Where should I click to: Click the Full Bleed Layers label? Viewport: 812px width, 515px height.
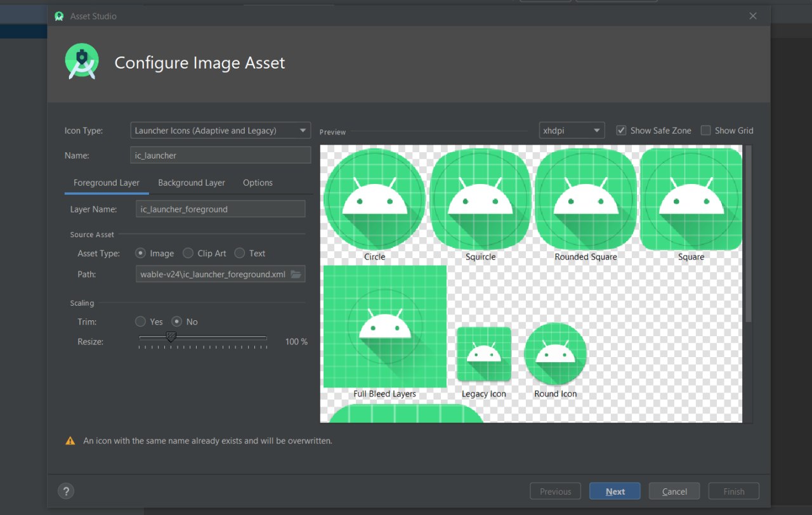(385, 394)
